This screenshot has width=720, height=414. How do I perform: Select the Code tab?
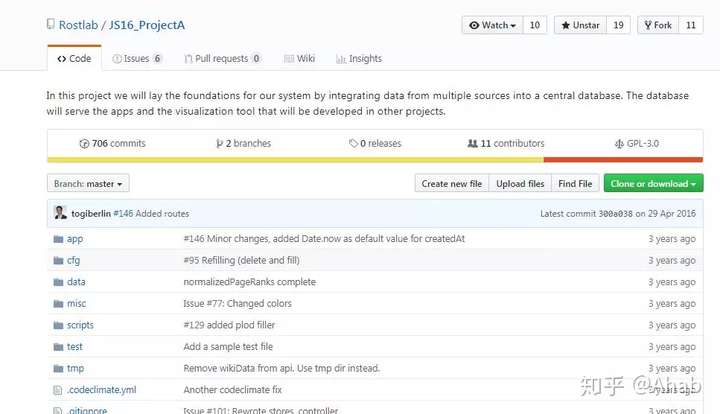[74, 58]
